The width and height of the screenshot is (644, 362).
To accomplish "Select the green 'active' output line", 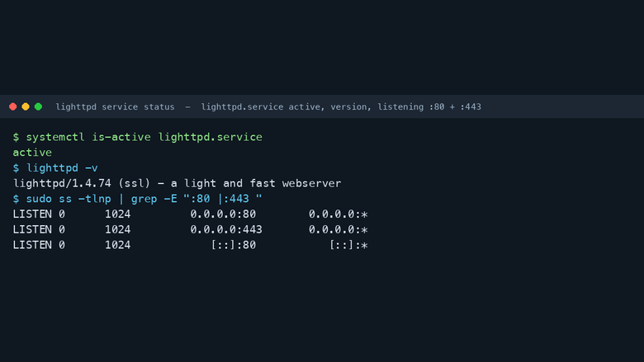I will [x=32, y=153].
